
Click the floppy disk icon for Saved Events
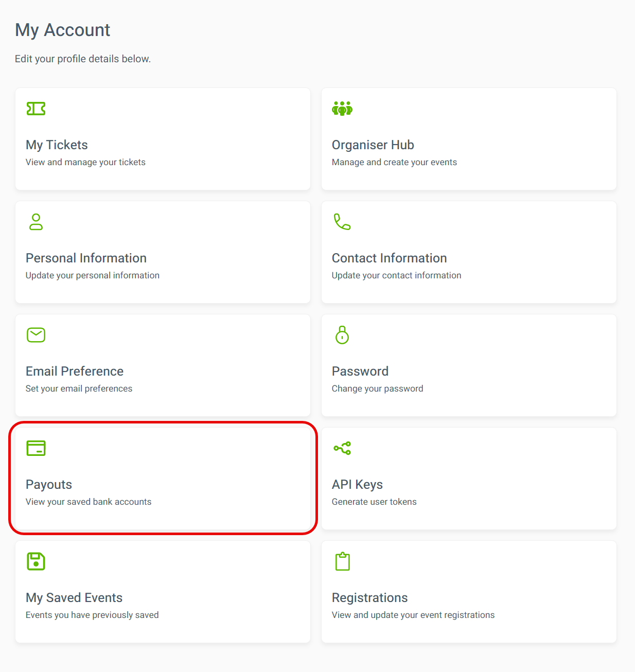(36, 561)
